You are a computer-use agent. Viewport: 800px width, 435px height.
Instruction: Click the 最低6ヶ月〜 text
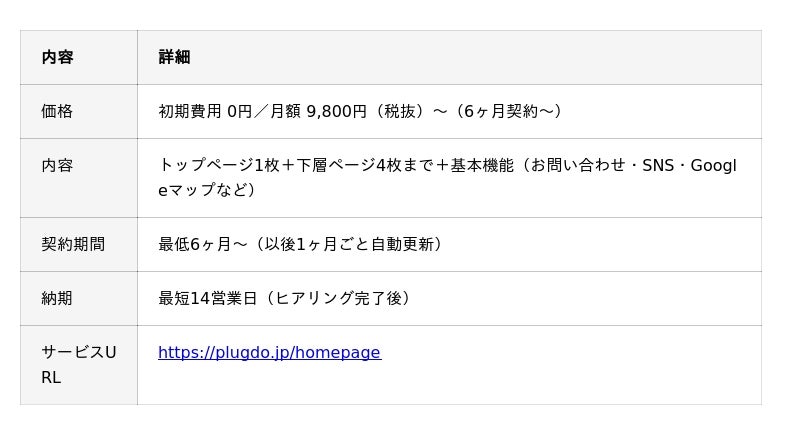[x=201, y=244]
